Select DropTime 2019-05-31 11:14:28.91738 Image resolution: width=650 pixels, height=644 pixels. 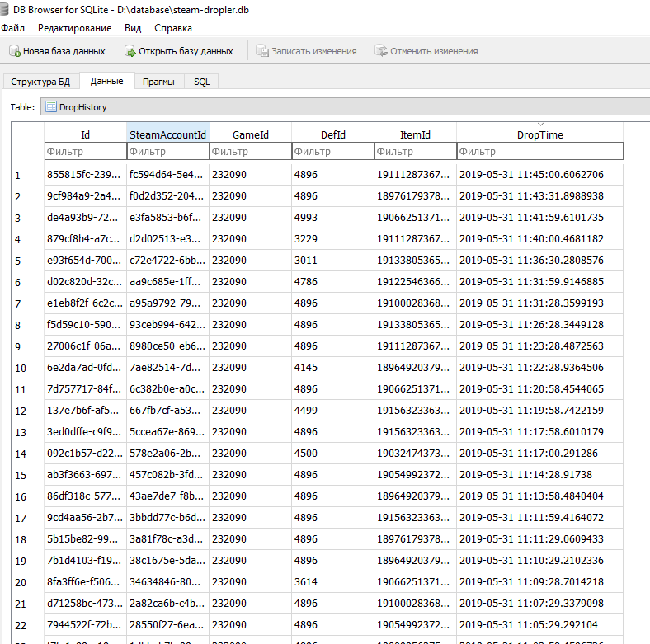point(539,475)
